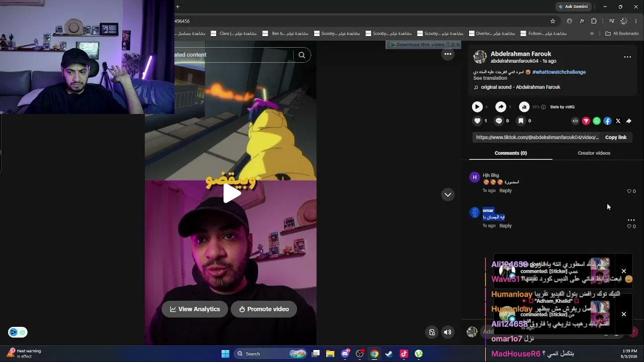The width and height of the screenshot is (644, 362).
Task: Reply to omar's comment
Action: click(505, 226)
